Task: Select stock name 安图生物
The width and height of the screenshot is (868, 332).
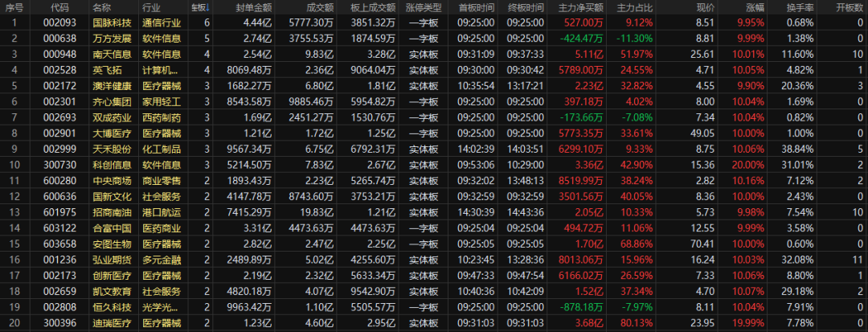Action: (x=113, y=244)
